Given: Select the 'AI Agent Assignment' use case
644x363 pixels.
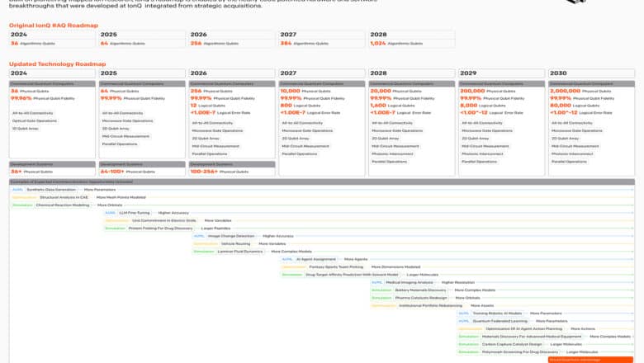Looking at the screenshot, I should [316, 259].
